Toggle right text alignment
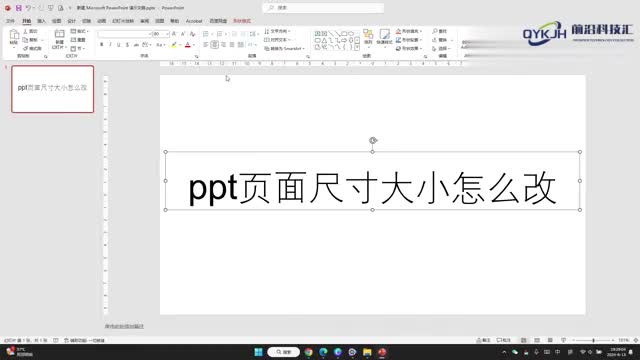Image resolution: width=640 pixels, height=360 pixels. pyautogui.click(x=223, y=44)
